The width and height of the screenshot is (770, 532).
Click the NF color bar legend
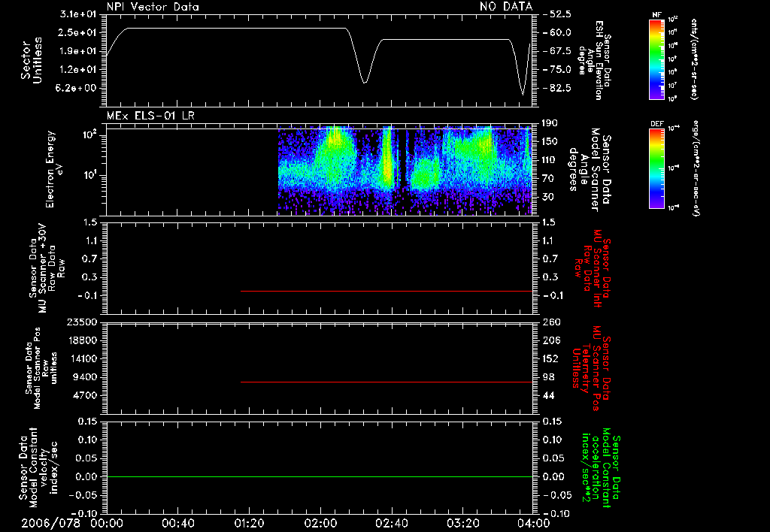pyautogui.click(x=656, y=59)
